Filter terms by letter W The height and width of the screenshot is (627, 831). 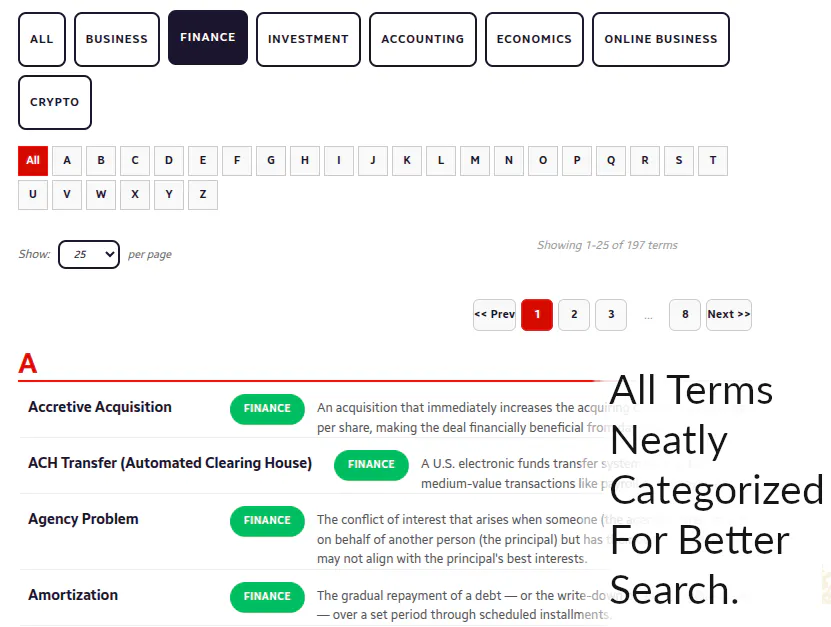(101, 195)
